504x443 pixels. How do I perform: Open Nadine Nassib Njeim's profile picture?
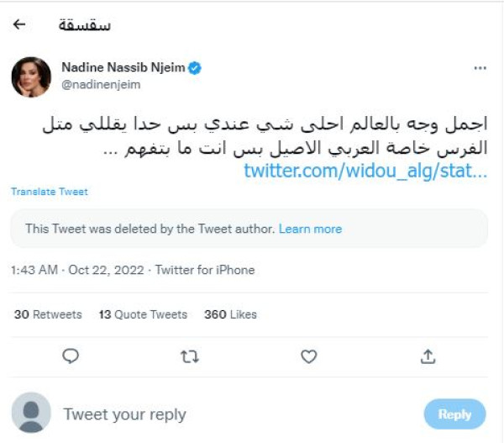coord(31,76)
